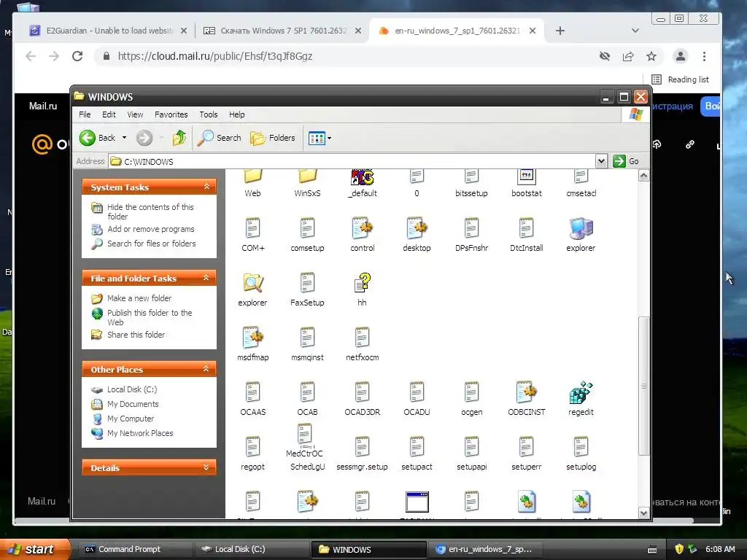The height and width of the screenshot is (560, 747).
Task: Open the Address bar dropdown
Action: click(x=601, y=161)
